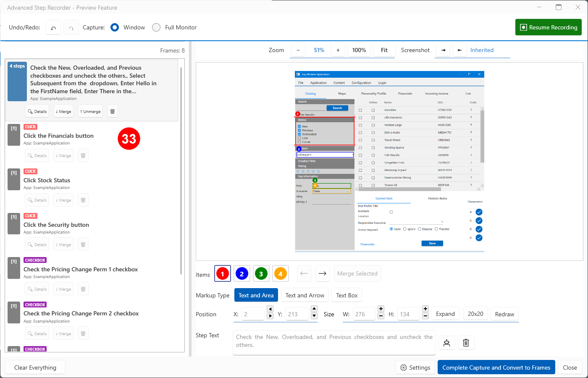Decrease Y position with down arrow
588x378 pixels.
pyautogui.click(x=314, y=316)
